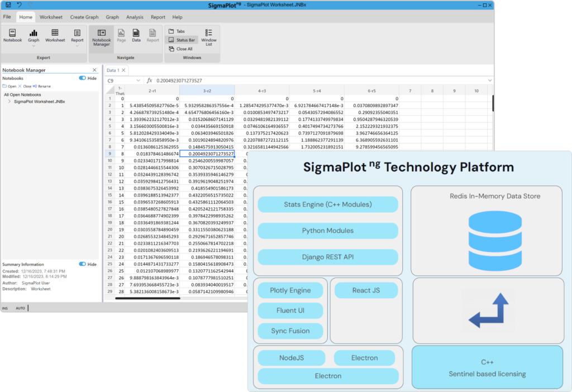Viewport: 572px width, 392px height.
Task: Toggle the Notebooks Hide switch
Action: [x=82, y=78]
